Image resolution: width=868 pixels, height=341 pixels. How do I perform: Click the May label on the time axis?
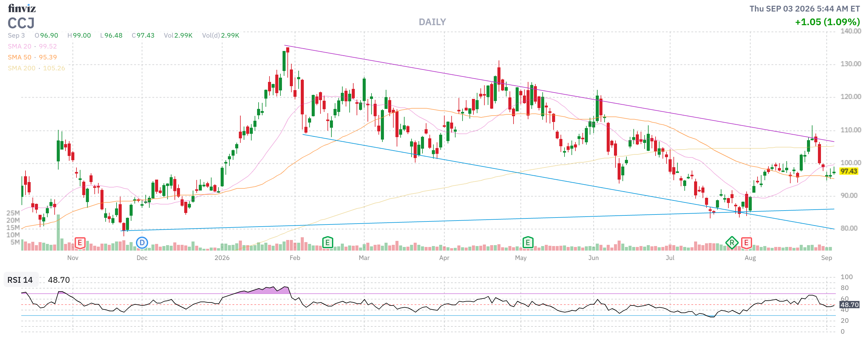(x=520, y=258)
